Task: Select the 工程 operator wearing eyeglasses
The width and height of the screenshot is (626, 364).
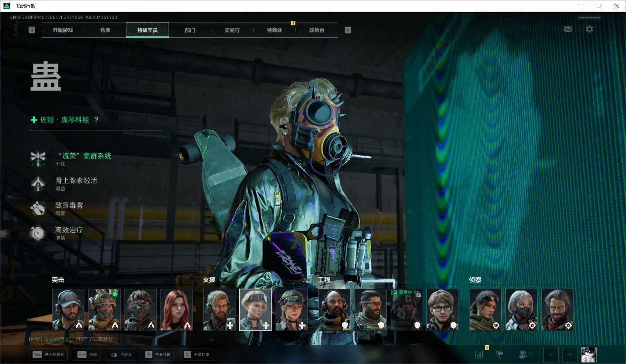Action: coord(443,310)
